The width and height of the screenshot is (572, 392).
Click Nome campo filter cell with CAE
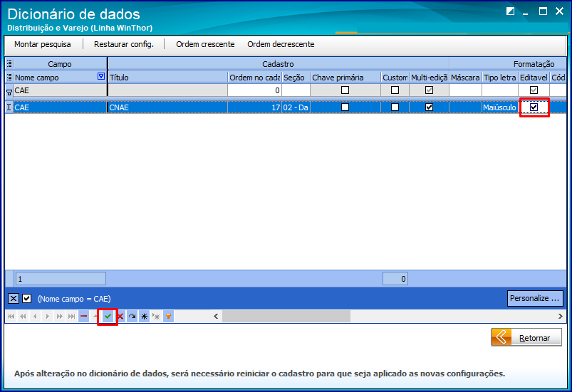(x=60, y=90)
